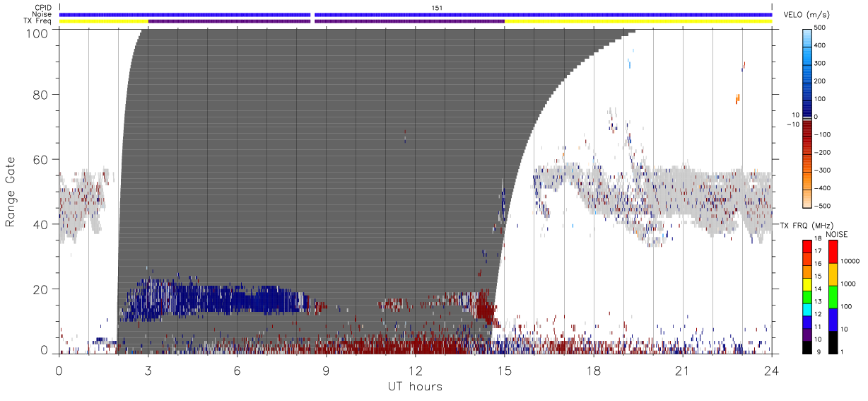Click y-axis tick label 20
The height and width of the screenshot is (401, 868).
[42, 289]
